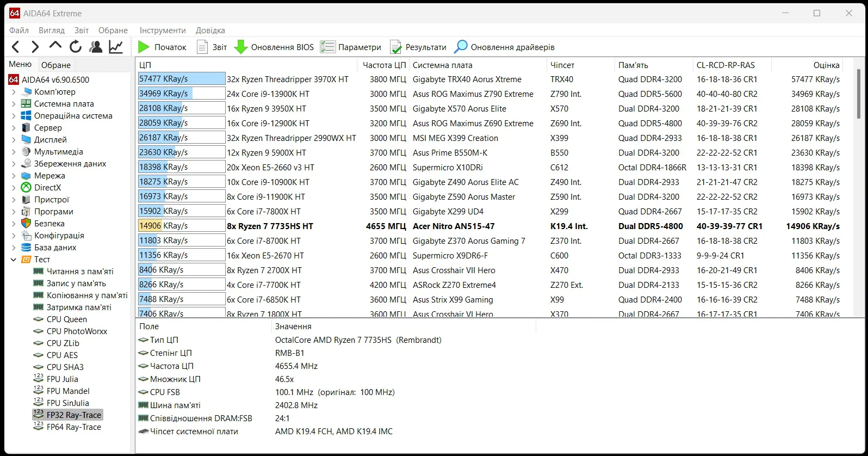868x456 pixels.
Task: Open Результати in the toolbar
Action: coord(418,47)
